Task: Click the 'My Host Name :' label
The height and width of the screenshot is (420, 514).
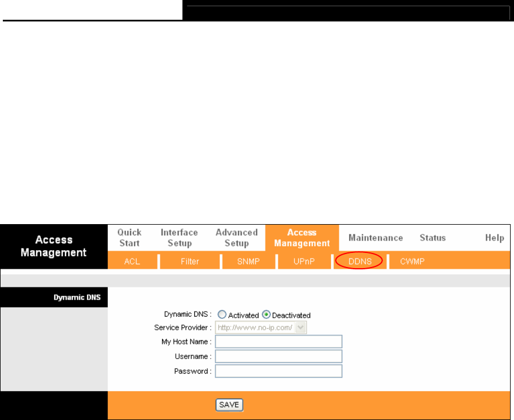Action: click(186, 342)
